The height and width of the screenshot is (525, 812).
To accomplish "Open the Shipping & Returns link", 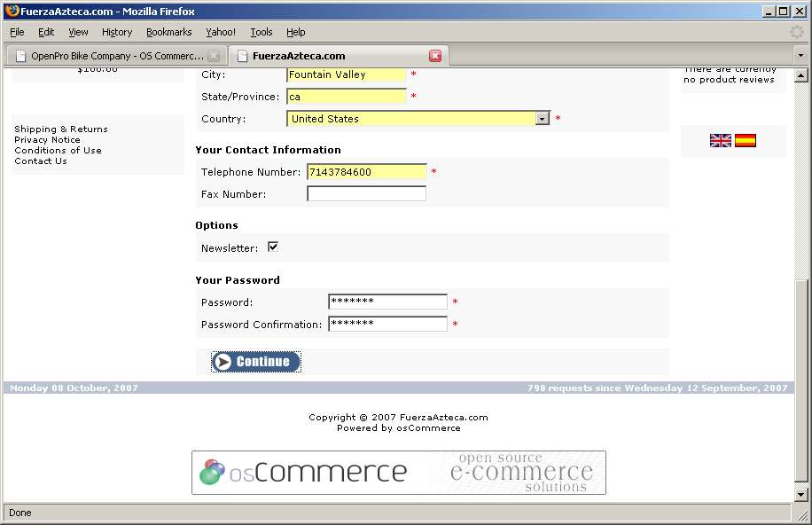I will [x=61, y=129].
